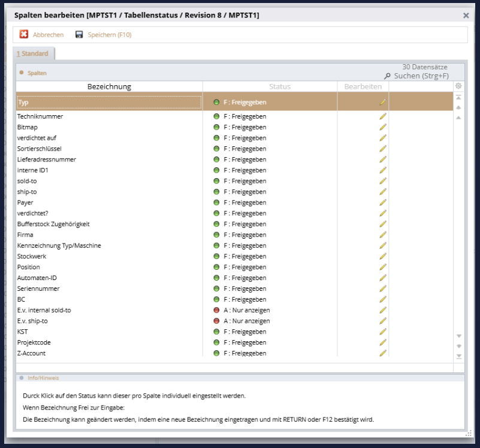Viewport: 480px width, 448px height.
Task: Toggle status indicator of E.v. internal sold-to
Action: coord(216,311)
